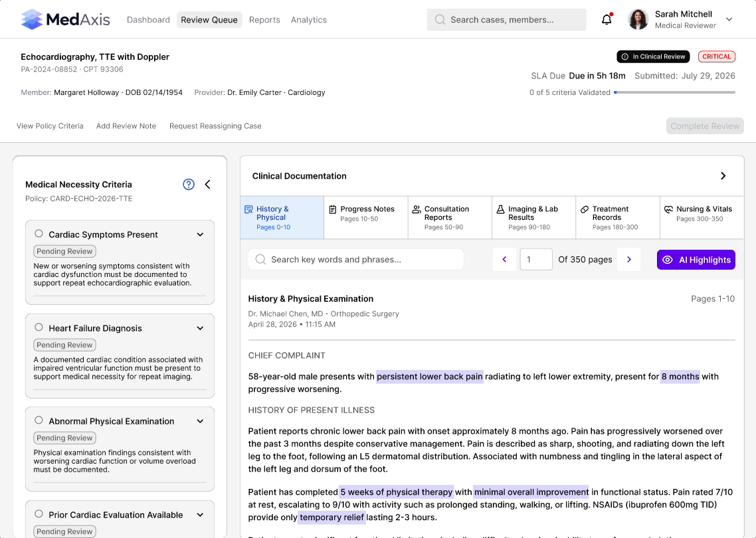Switch to the History & Physical tab
Image resolution: width=756 pixels, height=538 pixels.
282,217
